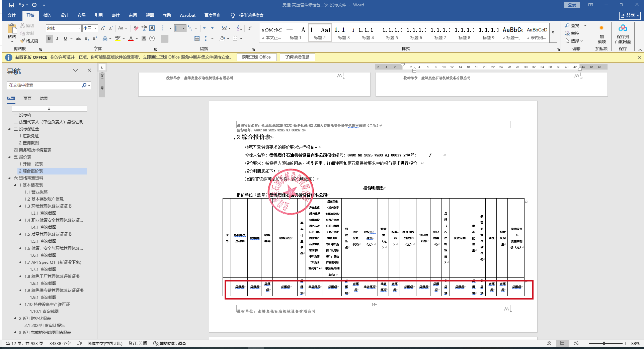
Task: Toggle underline formatting
Action: tap(65, 38)
